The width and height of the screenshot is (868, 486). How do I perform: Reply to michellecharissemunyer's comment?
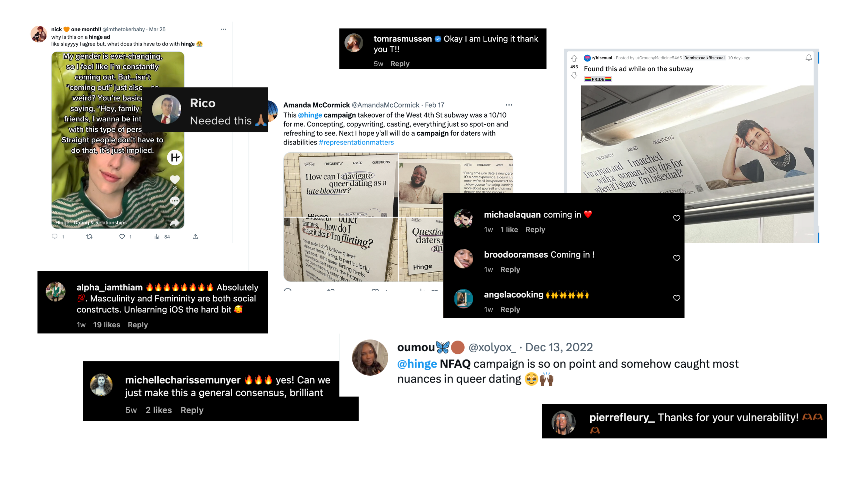(192, 410)
